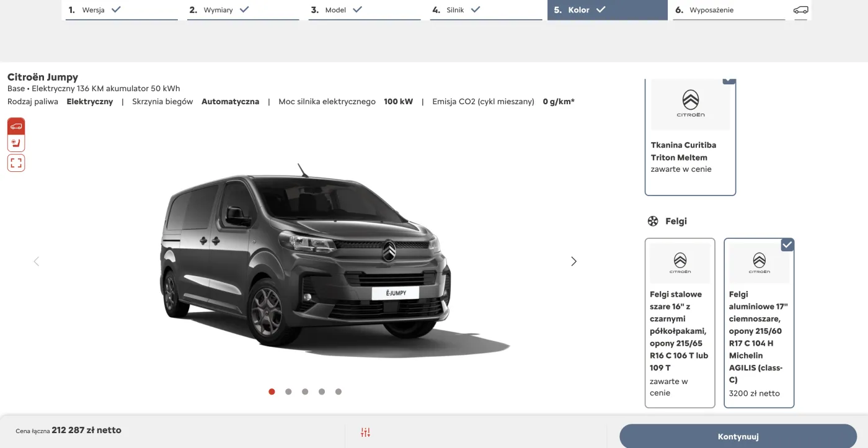The width and height of the screenshot is (868, 448).
Task: Toggle checkmark on aluminium 17" wheels card
Action: coord(787,245)
